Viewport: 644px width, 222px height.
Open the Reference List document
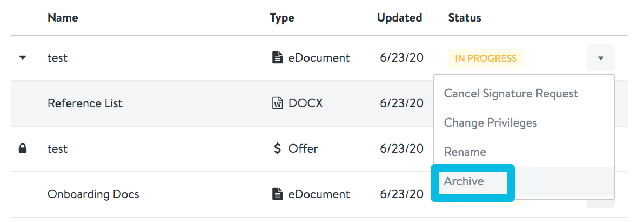coord(85,103)
